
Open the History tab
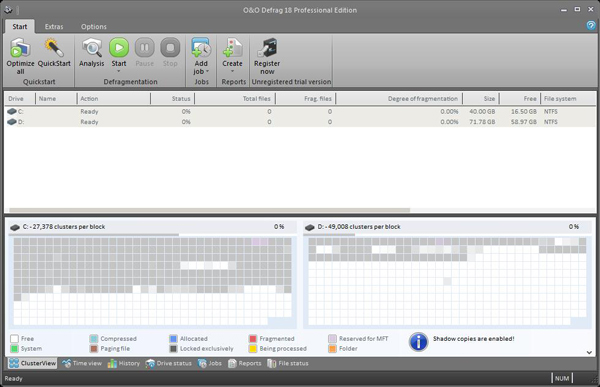(124, 363)
